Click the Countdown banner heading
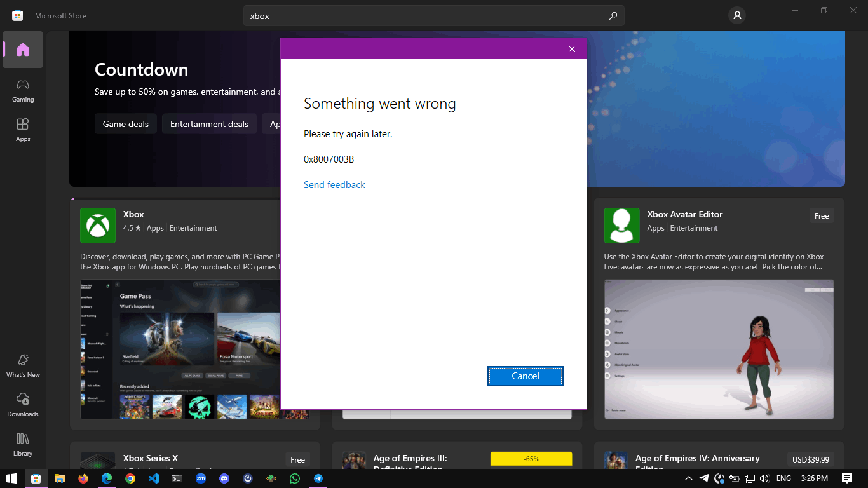This screenshot has width=868, height=488. [x=142, y=69]
